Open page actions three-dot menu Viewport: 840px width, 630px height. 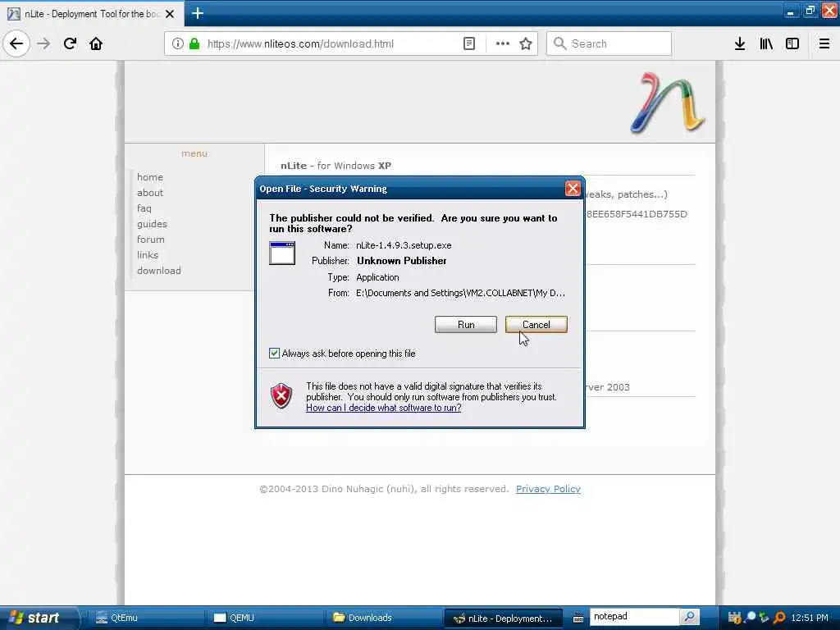pos(503,44)
